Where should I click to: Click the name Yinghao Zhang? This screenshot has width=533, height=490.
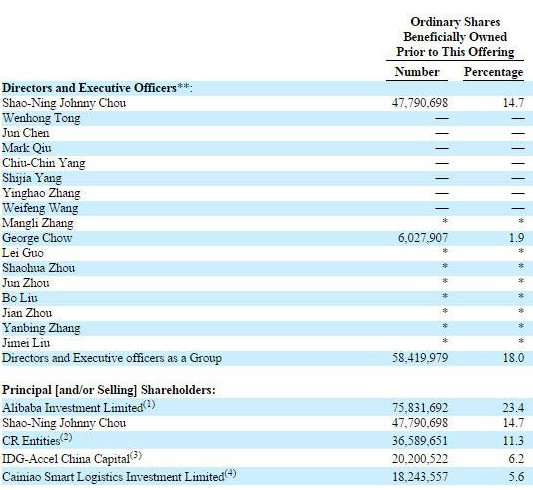(41, 193)
